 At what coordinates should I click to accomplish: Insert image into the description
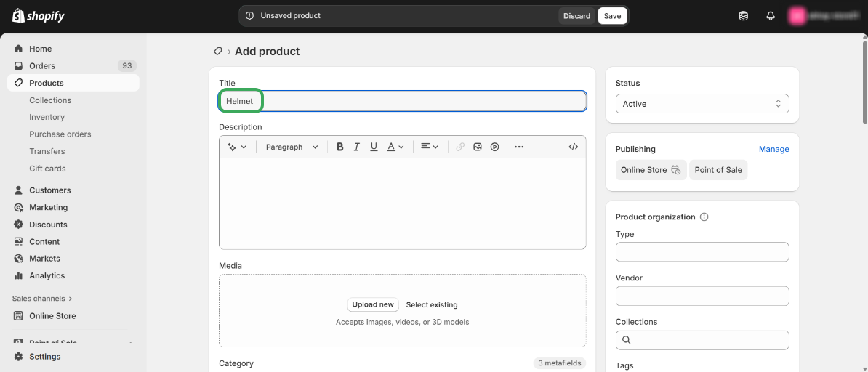tap(478, 147)
